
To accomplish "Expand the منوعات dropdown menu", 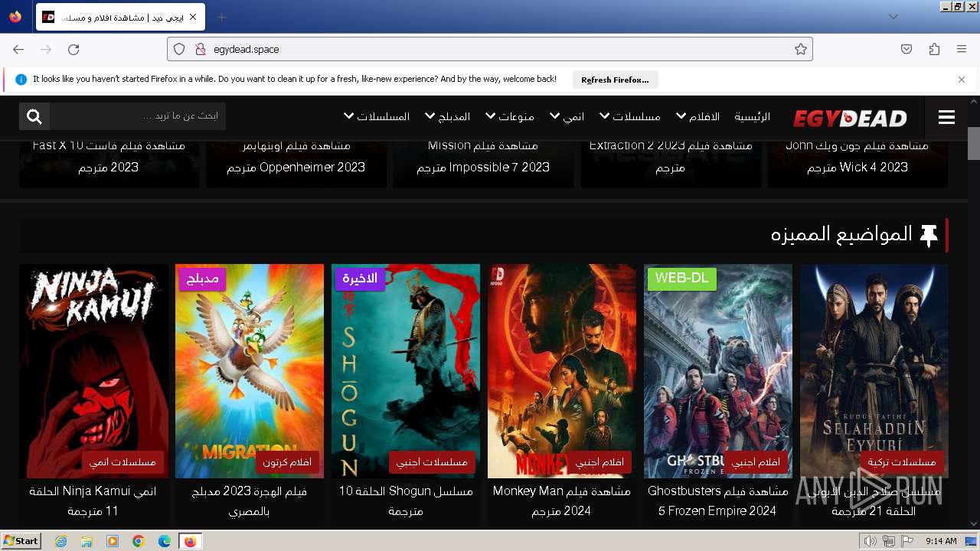I will pos(510,116).
